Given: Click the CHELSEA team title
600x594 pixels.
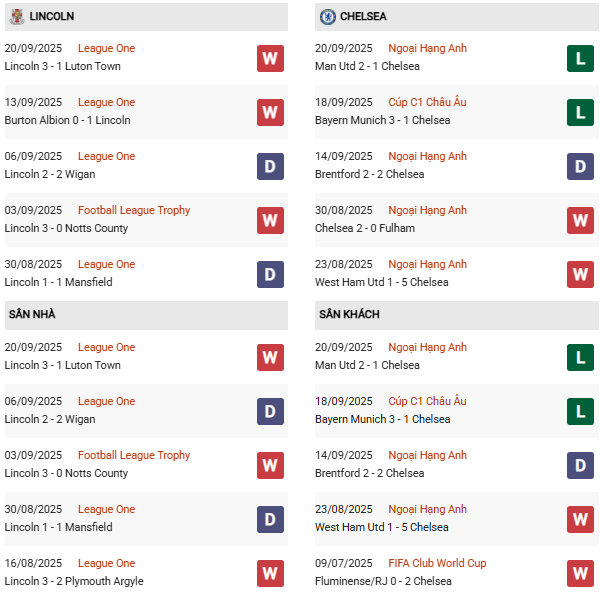Looking at the screenshot, I should pyautogui.click(x=363, y=17).
